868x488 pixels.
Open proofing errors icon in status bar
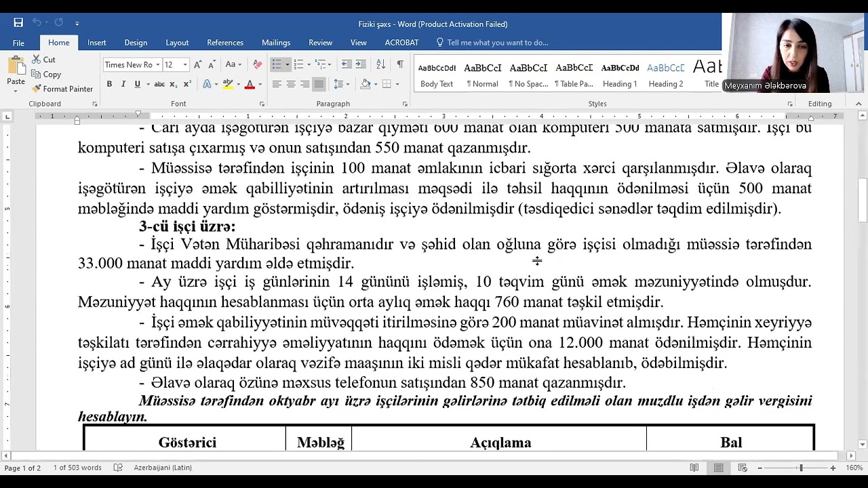[x=118, y=468]
